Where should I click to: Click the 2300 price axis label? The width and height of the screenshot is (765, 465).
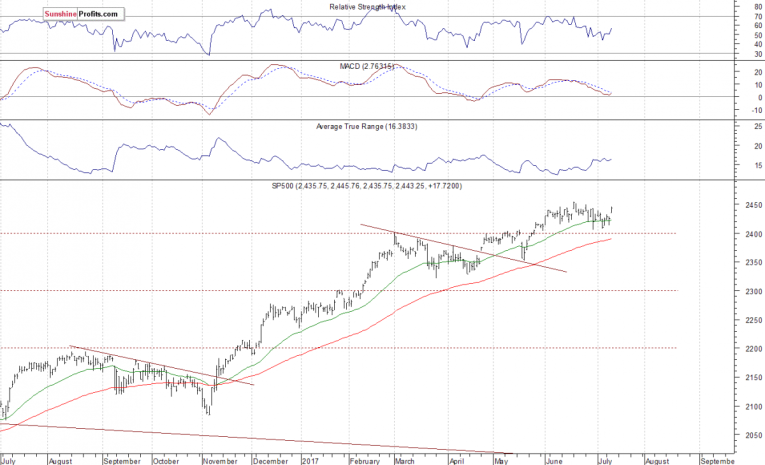[x=740, y=291]
